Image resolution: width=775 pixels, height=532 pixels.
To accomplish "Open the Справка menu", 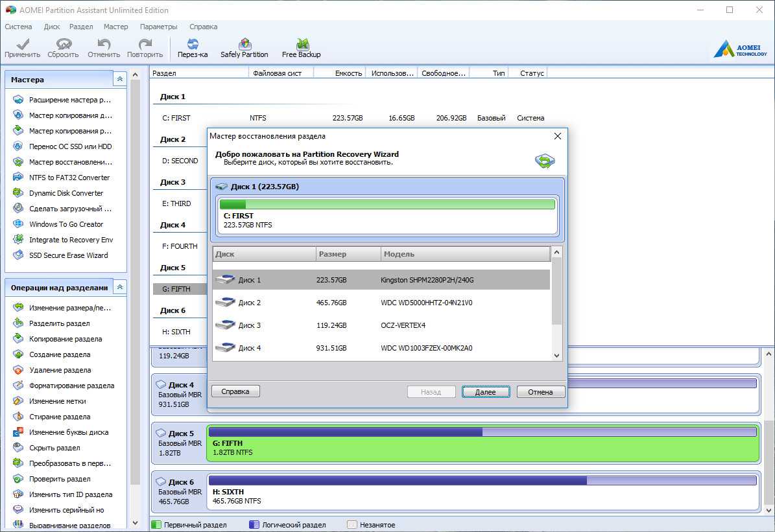I will pyautogui.click(x=203, y=27).
